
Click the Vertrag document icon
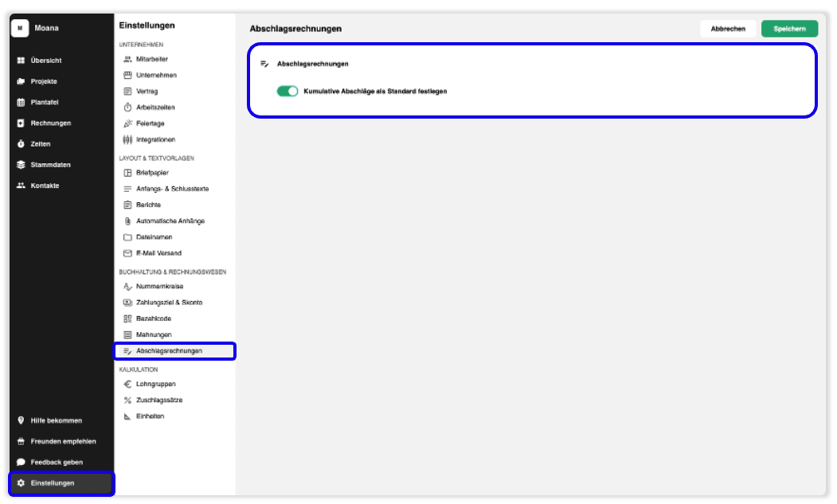click(127, 92)
